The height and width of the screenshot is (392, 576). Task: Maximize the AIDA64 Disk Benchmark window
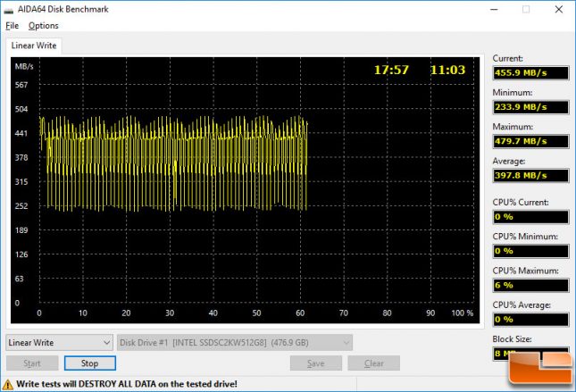(x=526, y=10)
